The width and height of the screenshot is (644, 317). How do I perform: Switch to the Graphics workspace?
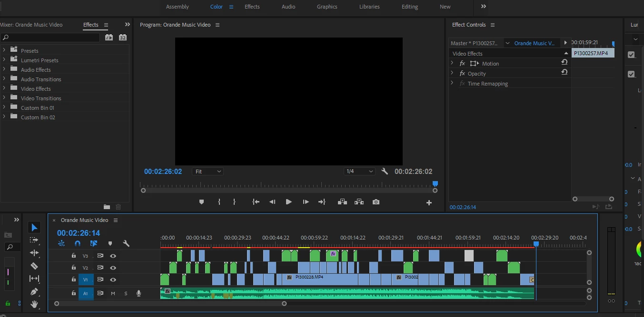pyautogui.click(x=327, y=7)
